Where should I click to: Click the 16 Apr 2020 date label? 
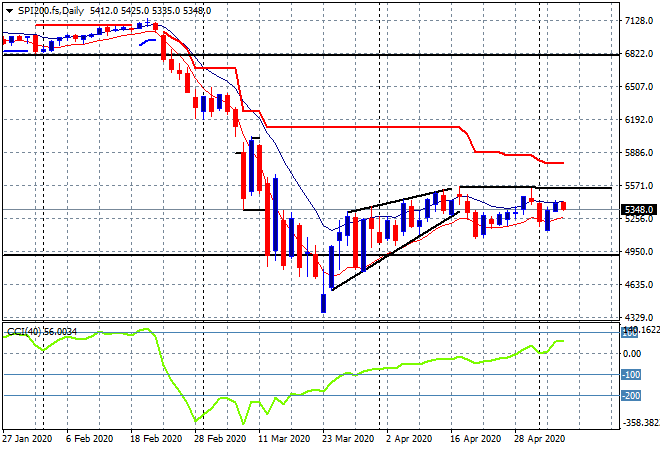[475, 439]
